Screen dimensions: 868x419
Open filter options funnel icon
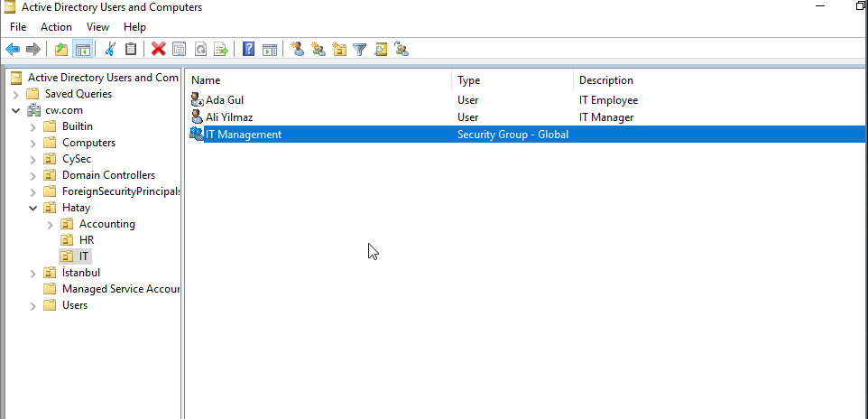coord(359,49)
